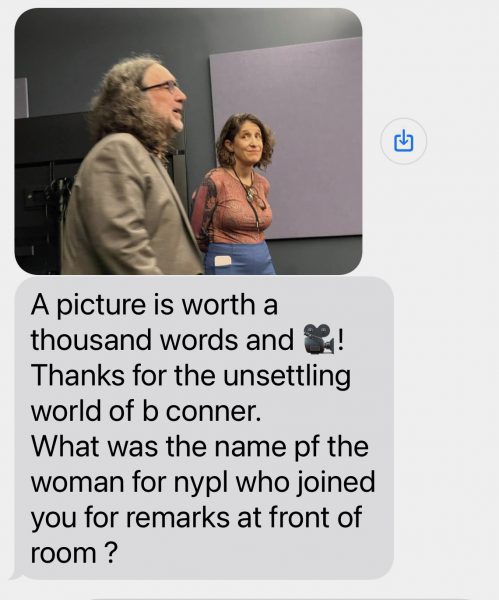Image resolution: width=499 pixels, height=600 pixels.
Task: Select the line "A picture is worth a"
Action: pos(154,305)
